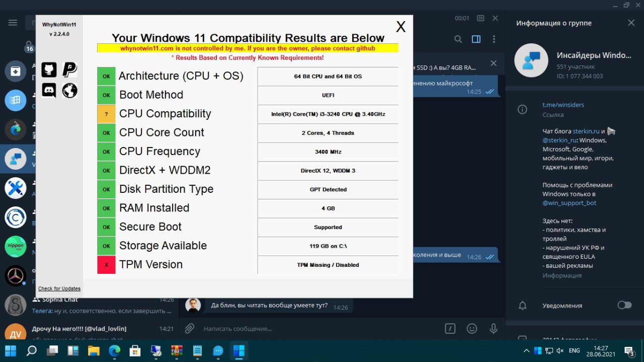Open the chat with Nippon avatar
644x362 pixels.
click(16, 247)
